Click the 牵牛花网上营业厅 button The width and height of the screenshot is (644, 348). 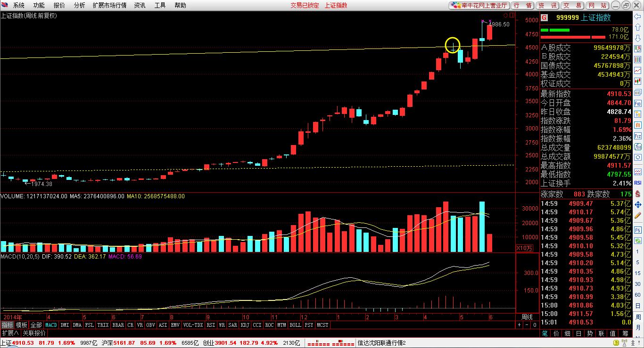point(479,5)
